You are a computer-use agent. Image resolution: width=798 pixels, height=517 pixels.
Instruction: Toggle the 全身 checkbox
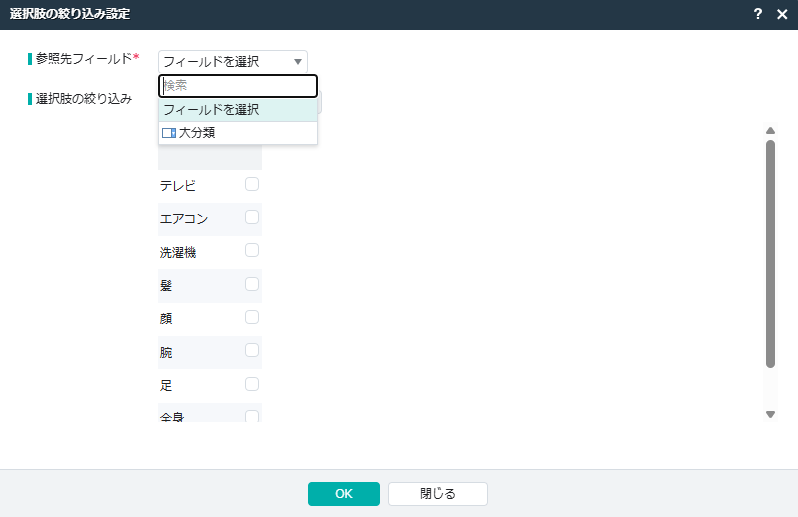(x=252, y=416)
